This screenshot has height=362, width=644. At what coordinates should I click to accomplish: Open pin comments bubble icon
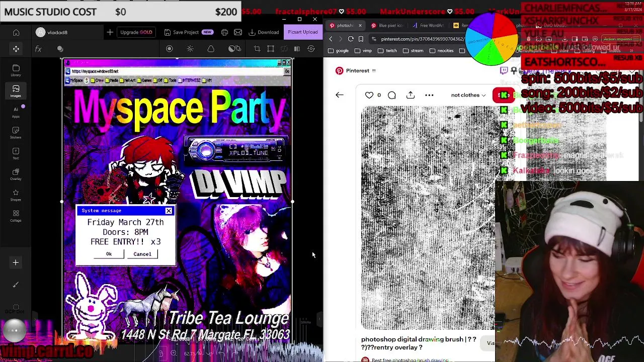click(392, 95)
